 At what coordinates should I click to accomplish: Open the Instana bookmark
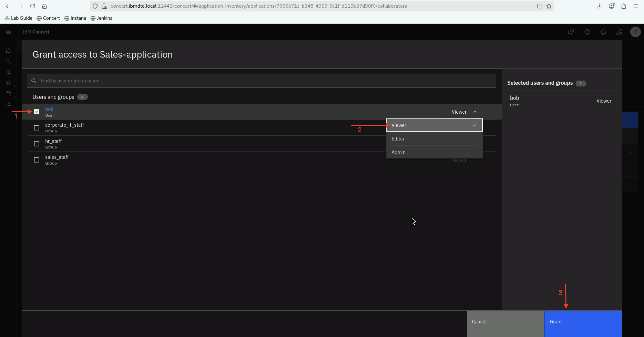coord(75,18)
